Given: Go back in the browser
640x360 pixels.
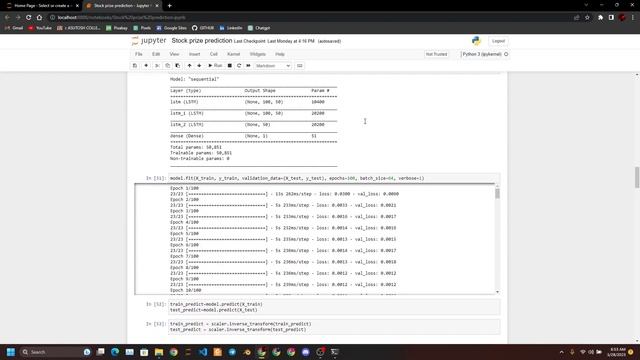Looking at the screenshot, I should pos(7,18).
